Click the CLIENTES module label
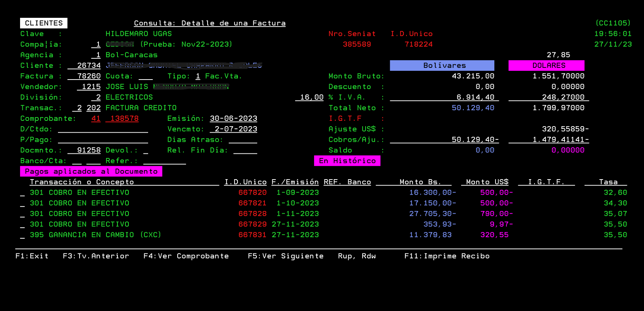Image resolution: width=644 pixels, height=311 pixels. (x=44, y=23)
